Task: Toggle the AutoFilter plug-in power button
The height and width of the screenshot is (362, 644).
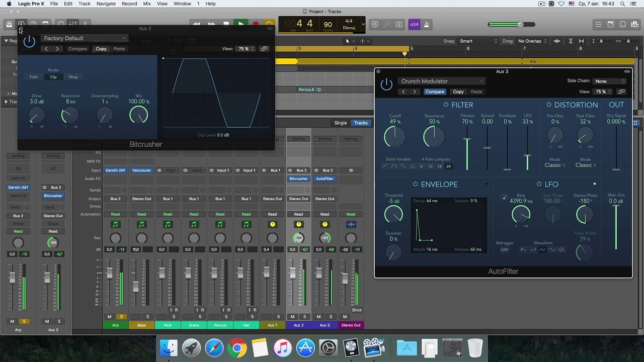Action: (386, 84)
